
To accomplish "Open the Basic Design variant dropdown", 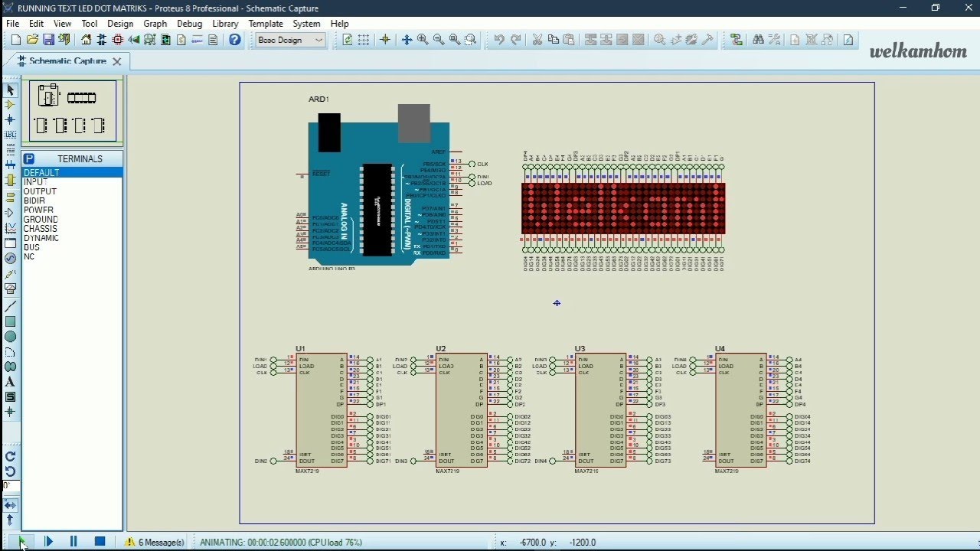I will 291,40.
